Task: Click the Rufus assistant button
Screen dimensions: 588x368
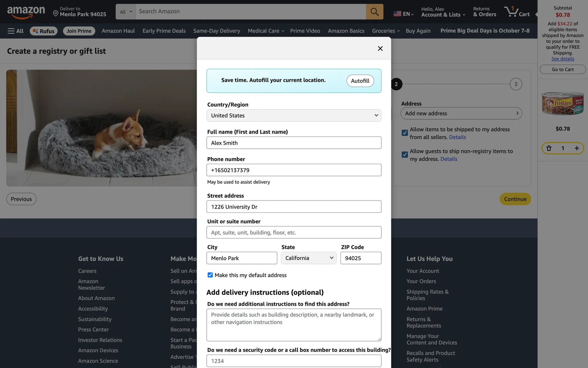Action: click(x=43, y=31)
